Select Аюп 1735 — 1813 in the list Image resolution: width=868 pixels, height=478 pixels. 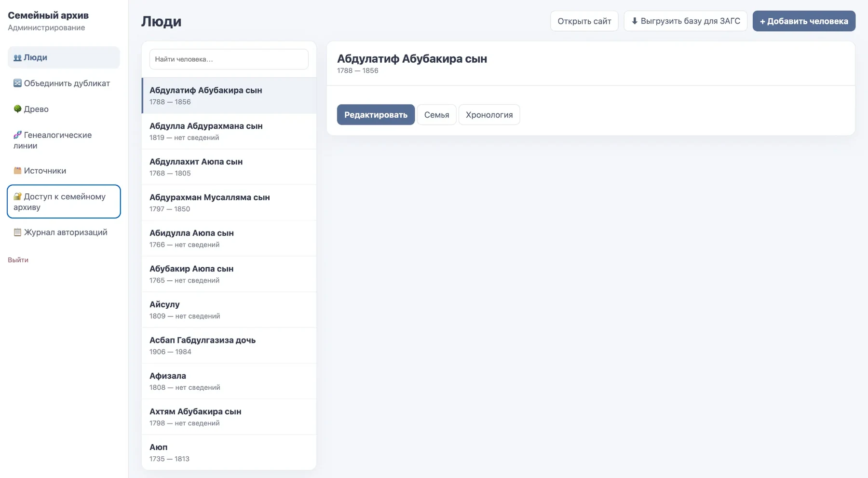point(229,452)
